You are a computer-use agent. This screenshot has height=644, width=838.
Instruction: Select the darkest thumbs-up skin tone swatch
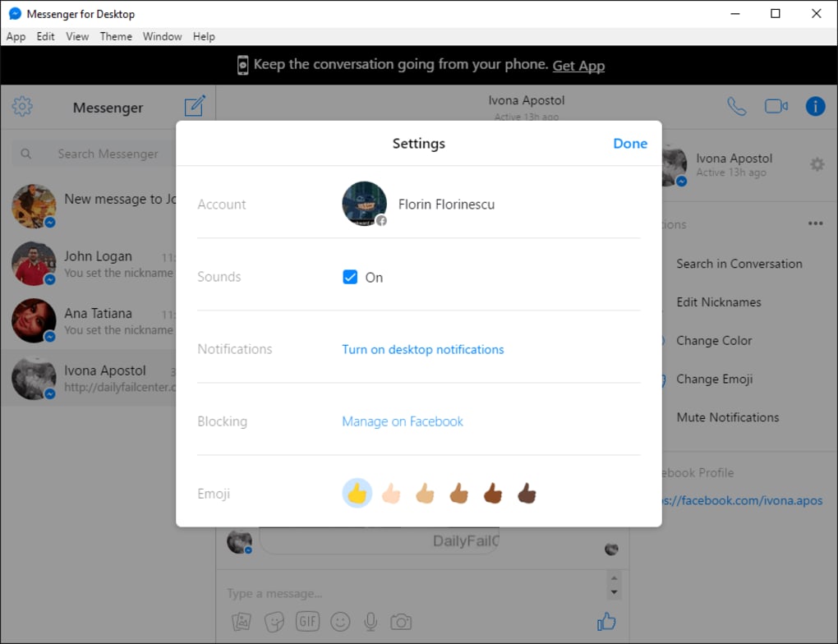click(526, 493)
